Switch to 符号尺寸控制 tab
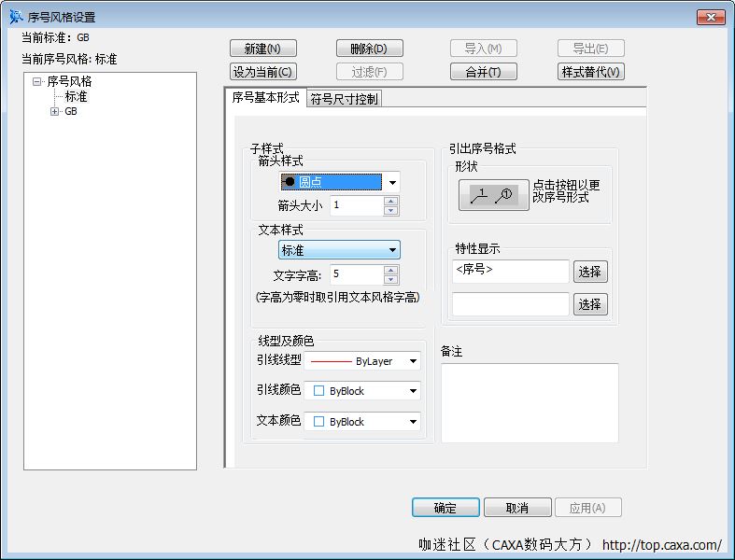The height and width of the screenshot is (560, 735). [x=345, y=99]
